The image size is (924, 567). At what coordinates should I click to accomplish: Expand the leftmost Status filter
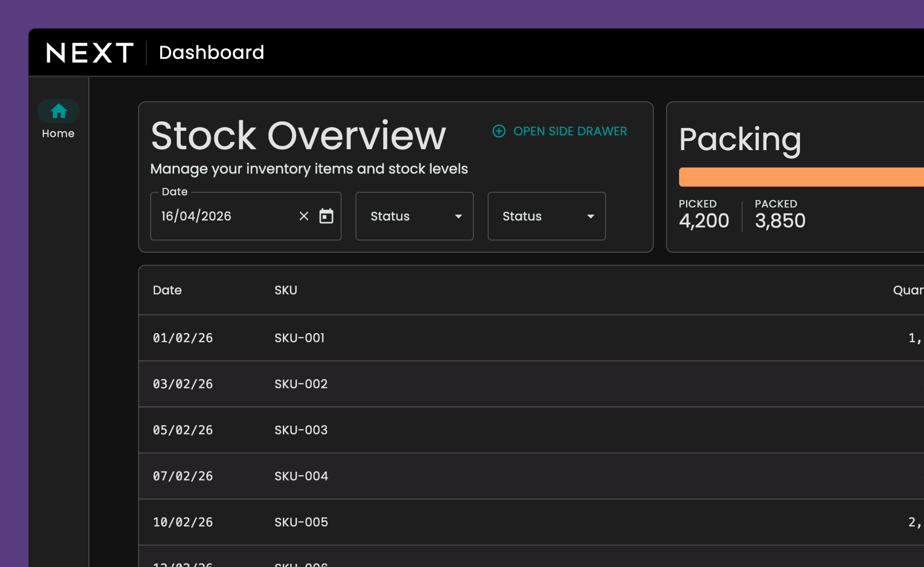pyautogui.click(x=414, y=216)
